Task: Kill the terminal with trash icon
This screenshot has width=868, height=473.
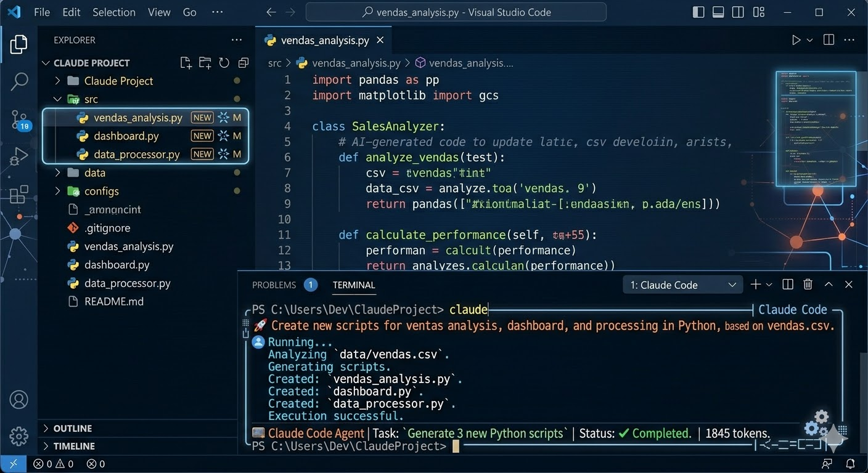Action: click(x=808, y=285)
